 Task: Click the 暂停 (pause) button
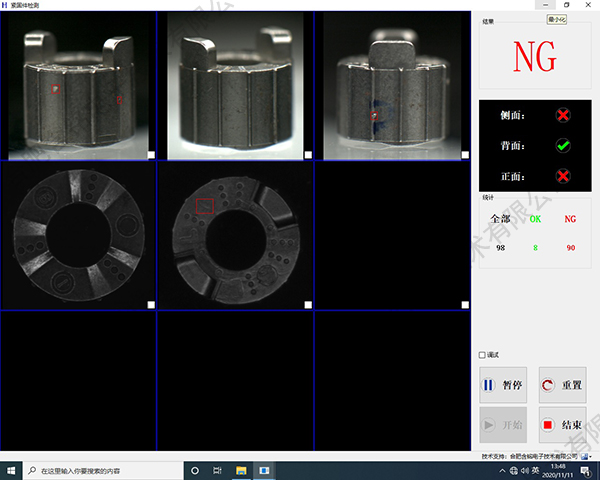[x=503, y=385]
